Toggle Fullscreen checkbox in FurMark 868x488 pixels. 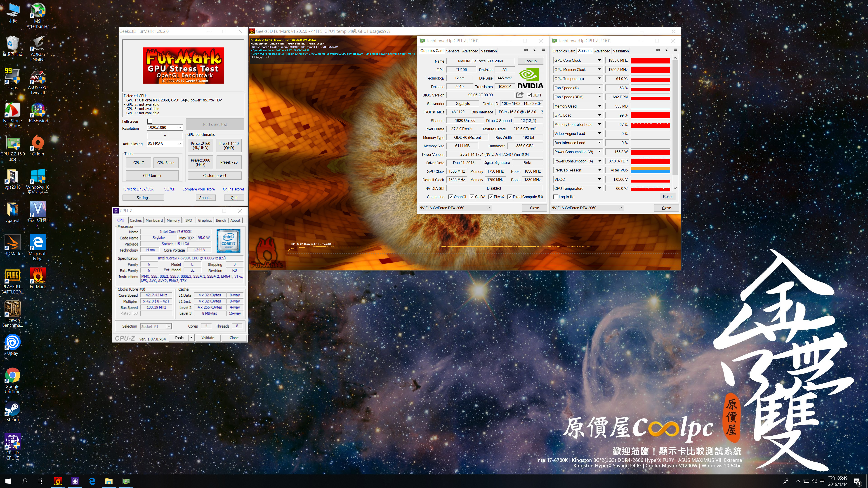coord(150,121)
